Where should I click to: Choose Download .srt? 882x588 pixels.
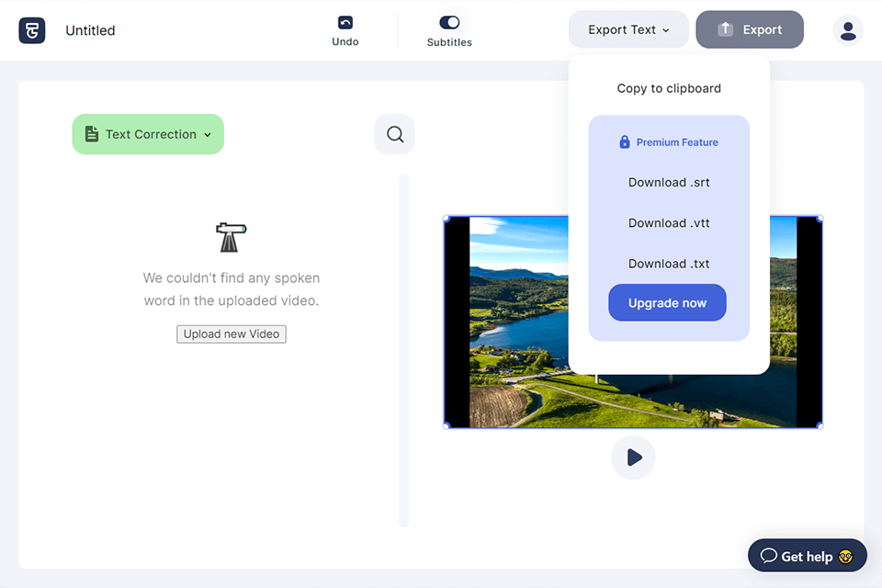pos(669,182)
